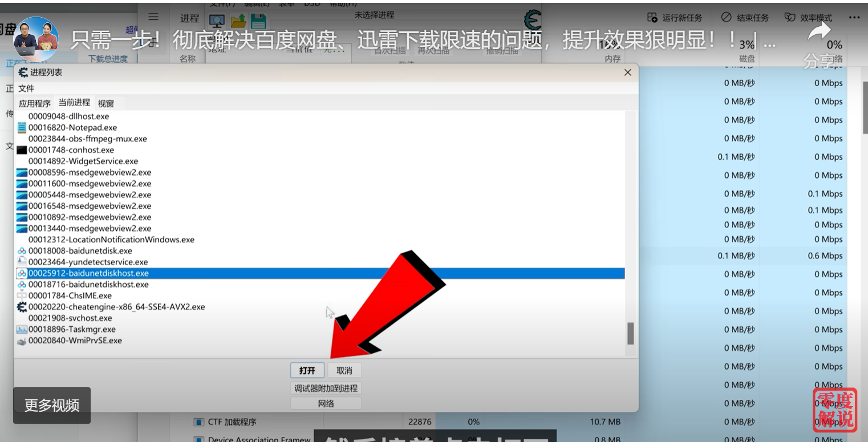Click 调试器附加到进程 button

point(326,388)
